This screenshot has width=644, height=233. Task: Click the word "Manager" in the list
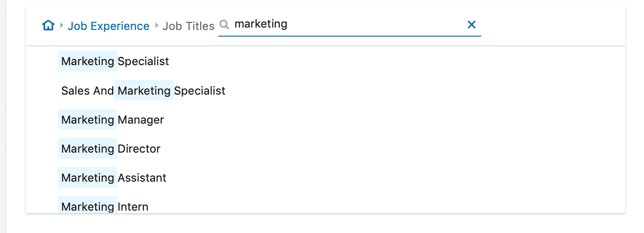(141, 120)
